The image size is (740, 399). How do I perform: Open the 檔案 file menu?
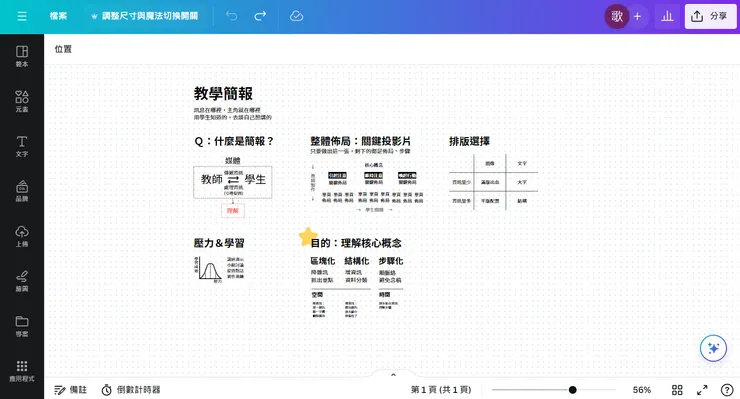click(59, 16)
